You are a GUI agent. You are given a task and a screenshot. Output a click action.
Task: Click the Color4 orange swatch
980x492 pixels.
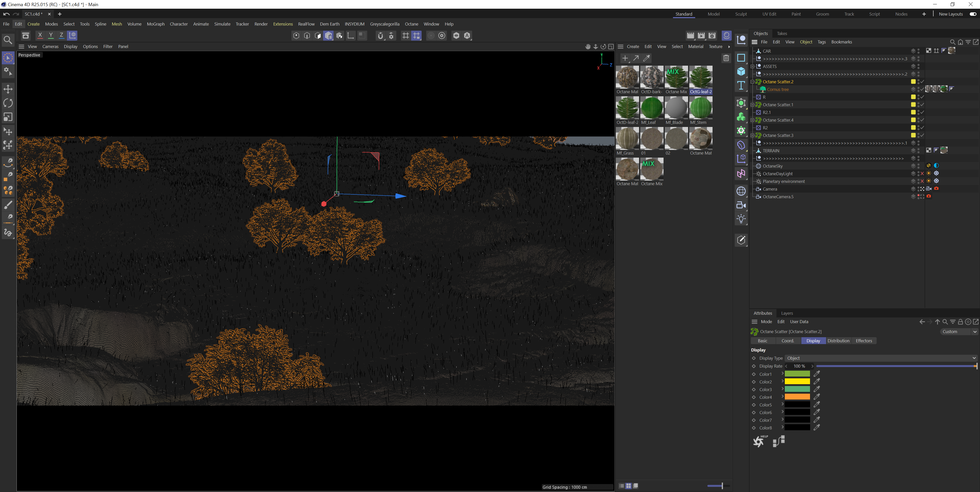(x=797, y=397)
